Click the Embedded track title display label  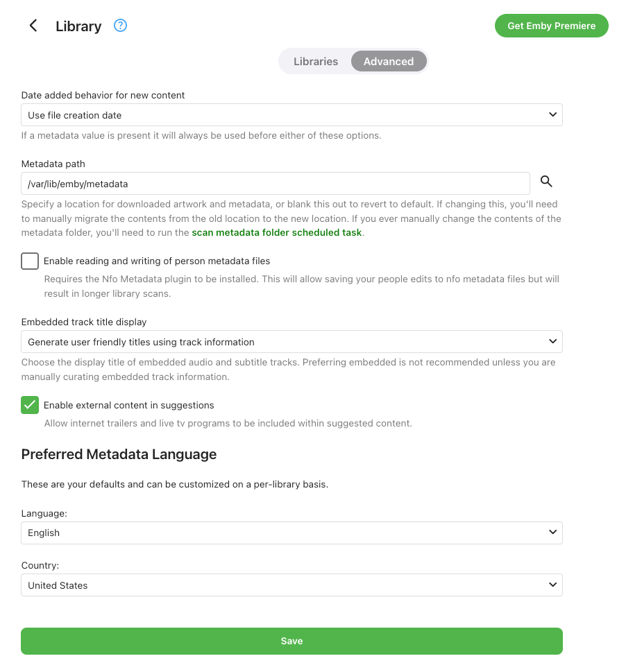(x=84, y=322)
